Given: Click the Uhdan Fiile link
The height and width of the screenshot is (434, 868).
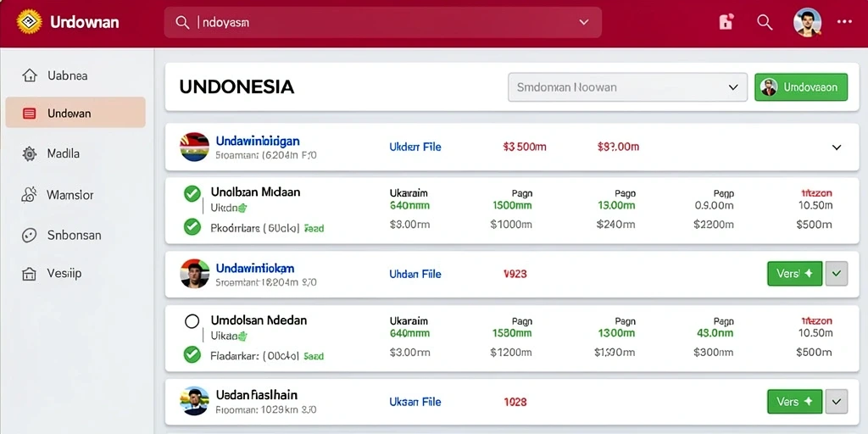Looking at the screenshot, I should pos(415,274).
